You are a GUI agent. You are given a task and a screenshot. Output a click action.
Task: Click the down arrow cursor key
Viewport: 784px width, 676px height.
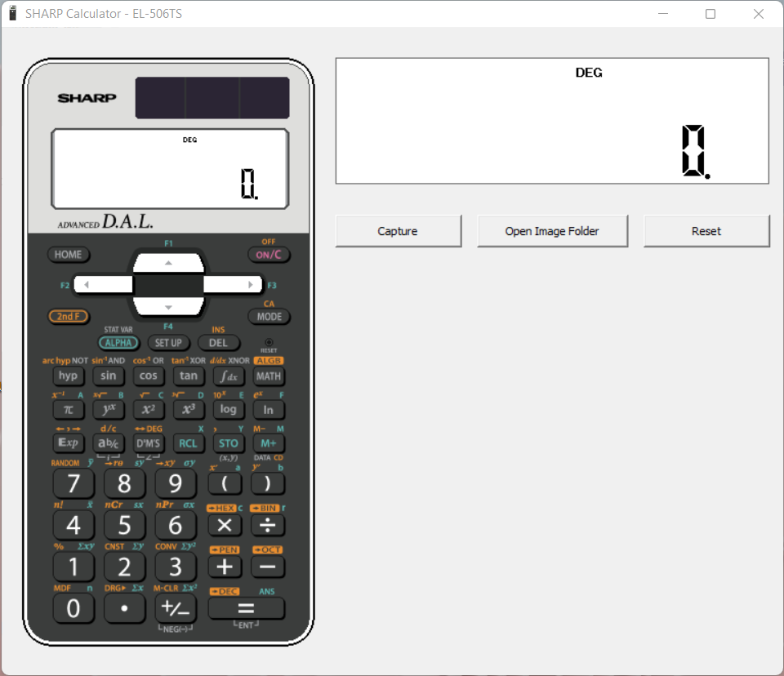(x=168, y=306)
